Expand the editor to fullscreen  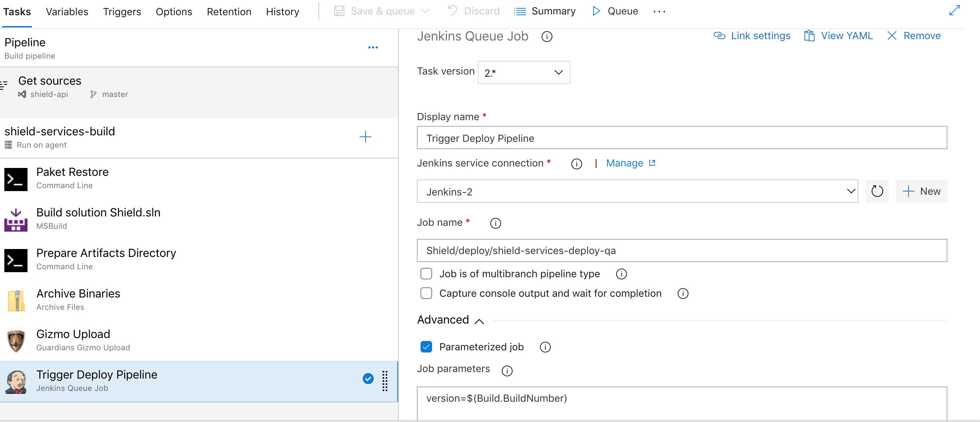[x=955, y=10]
